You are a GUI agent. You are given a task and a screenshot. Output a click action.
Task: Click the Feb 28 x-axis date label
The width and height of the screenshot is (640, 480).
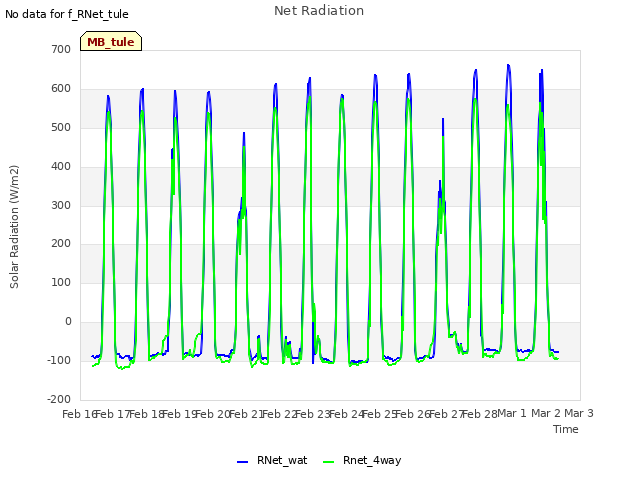click(x=480, y=414)
